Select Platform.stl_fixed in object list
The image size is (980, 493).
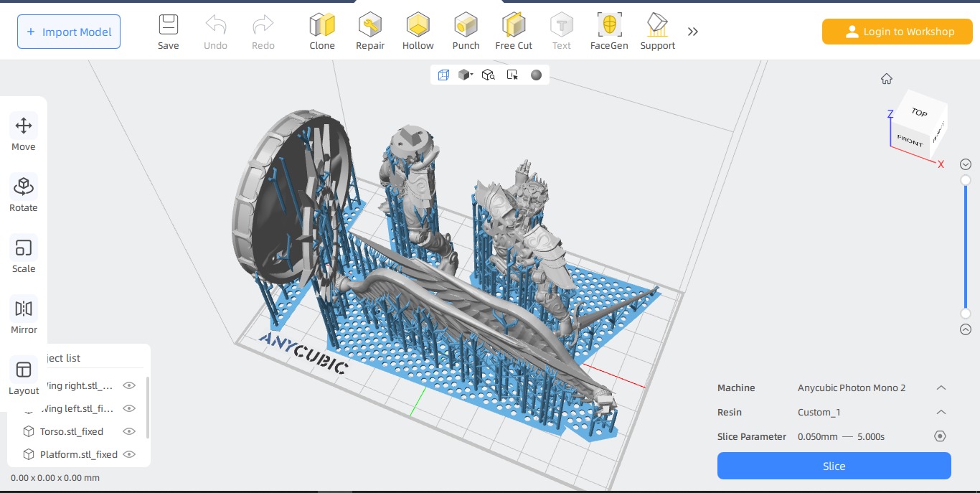79,454
